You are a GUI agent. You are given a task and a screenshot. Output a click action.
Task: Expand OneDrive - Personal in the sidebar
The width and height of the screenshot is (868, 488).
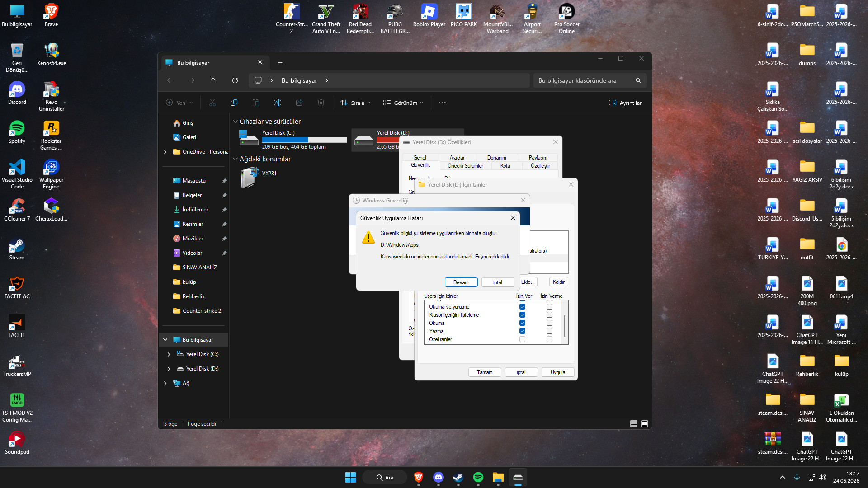[165, 152]
